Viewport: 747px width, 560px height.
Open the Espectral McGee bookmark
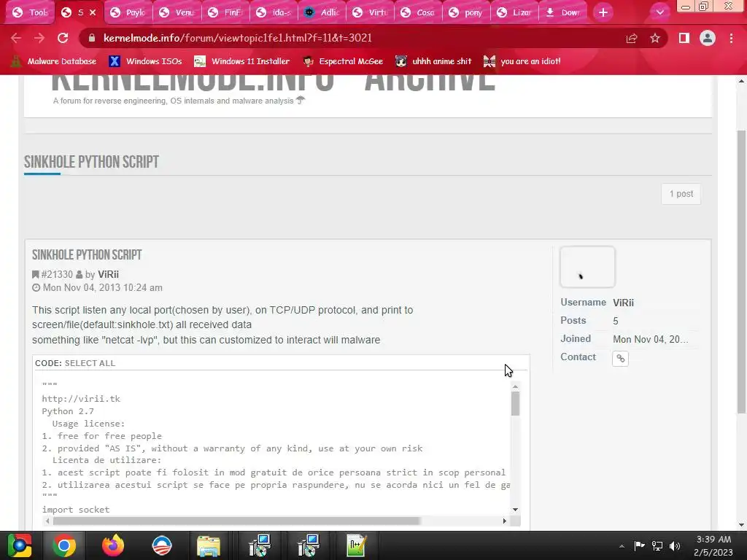click(x=343, y=61)
